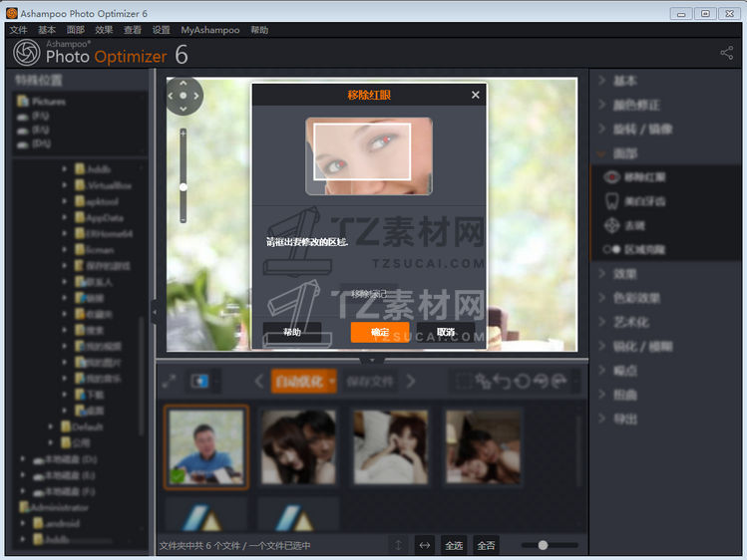Viewport: 747px width, 560px height.
Task: Click 取消 in the red-eye dialog
Action: click(446, 332)
